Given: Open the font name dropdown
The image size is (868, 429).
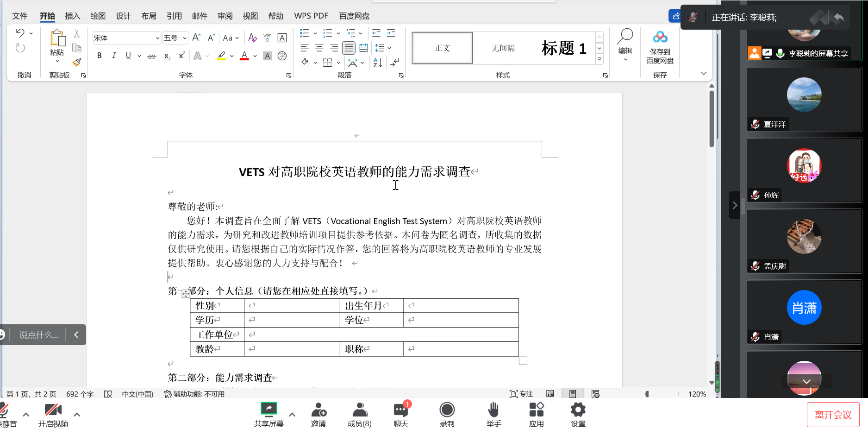Looking at the screenshot, I should (x=157, y=38).
